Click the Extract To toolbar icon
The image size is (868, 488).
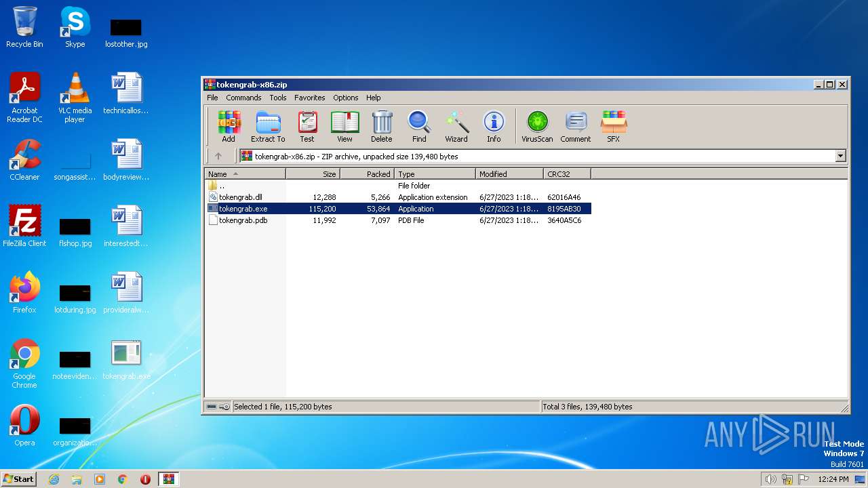pos(268,127)
